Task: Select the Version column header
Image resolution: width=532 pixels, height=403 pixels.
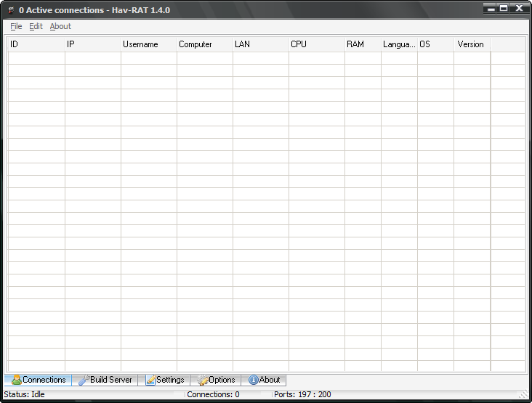Action: 472,44
